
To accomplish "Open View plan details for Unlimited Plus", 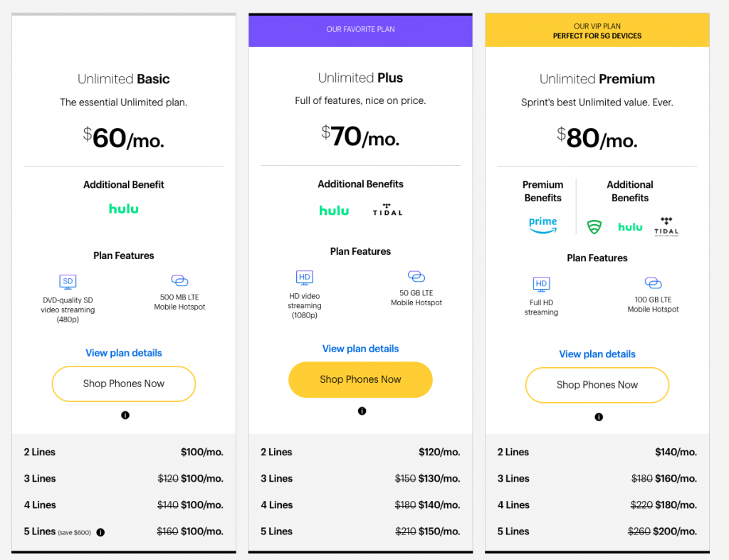I will 360,349.
